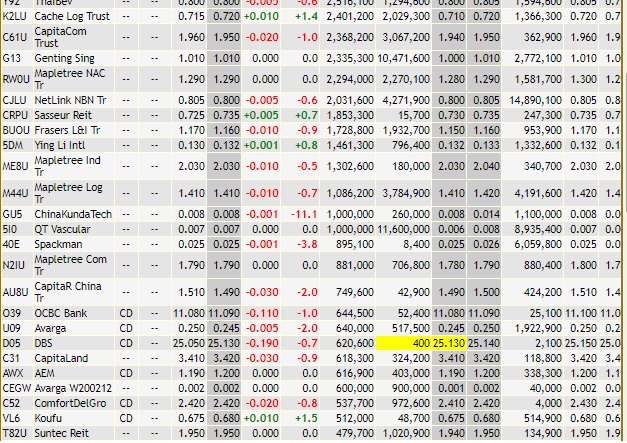Open the CapitaCom Trust row name
Viewport: 627px width, 443px height.
pos(60,37)
